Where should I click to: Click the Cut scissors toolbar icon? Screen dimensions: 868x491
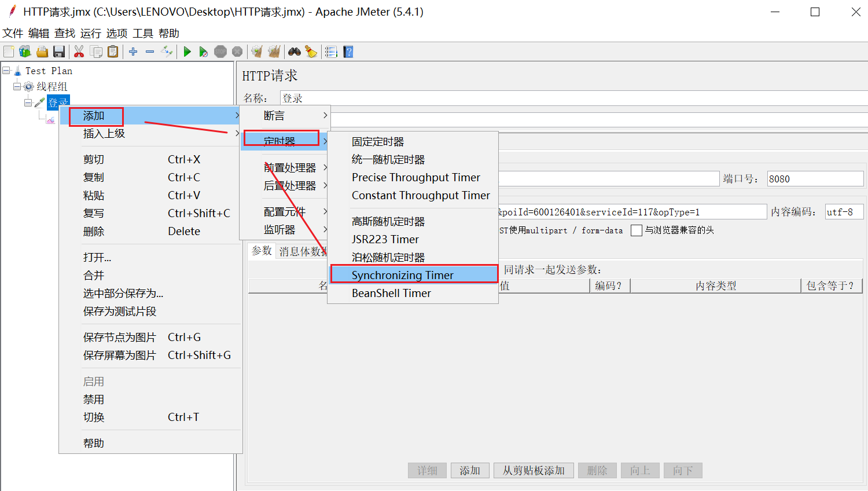click(79, 52)
